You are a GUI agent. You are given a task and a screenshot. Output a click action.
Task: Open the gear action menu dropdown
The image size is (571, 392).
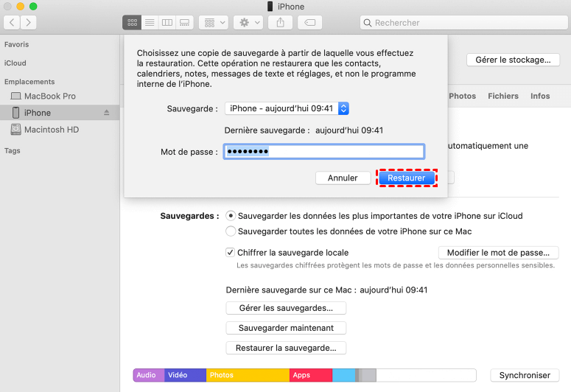tap(247, 23)
